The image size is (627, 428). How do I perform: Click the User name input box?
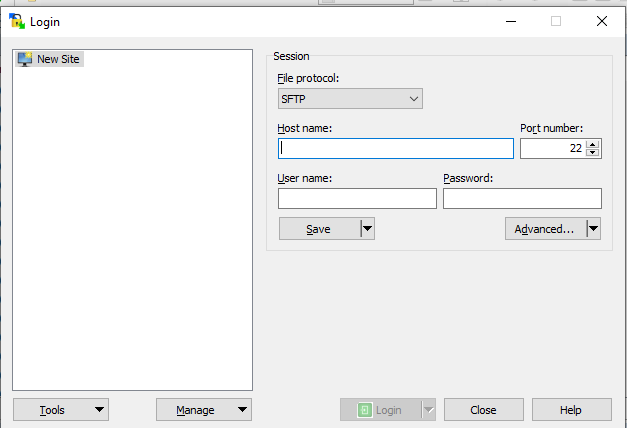pos(357,198)
